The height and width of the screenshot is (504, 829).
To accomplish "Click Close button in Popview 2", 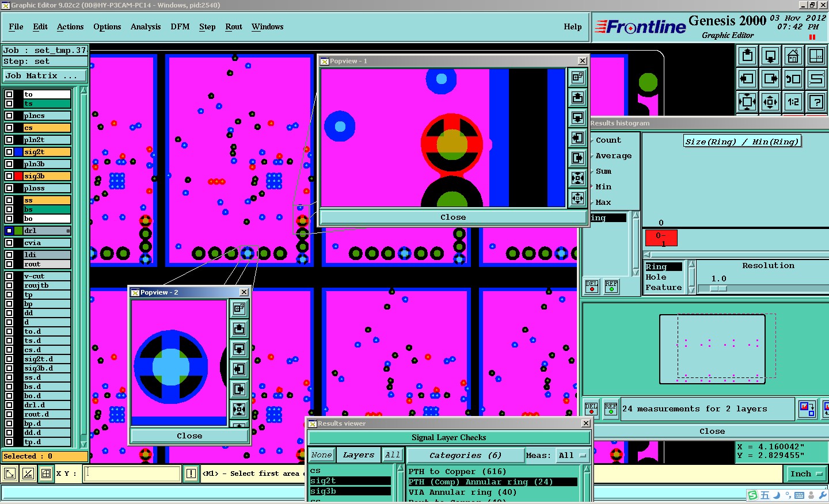I will click(x=189, y=436).
